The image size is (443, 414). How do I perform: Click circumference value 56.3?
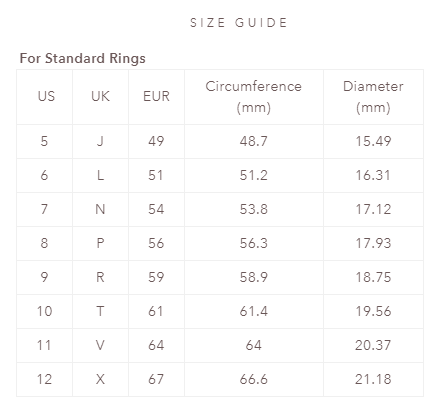click(x=254, y=244)
